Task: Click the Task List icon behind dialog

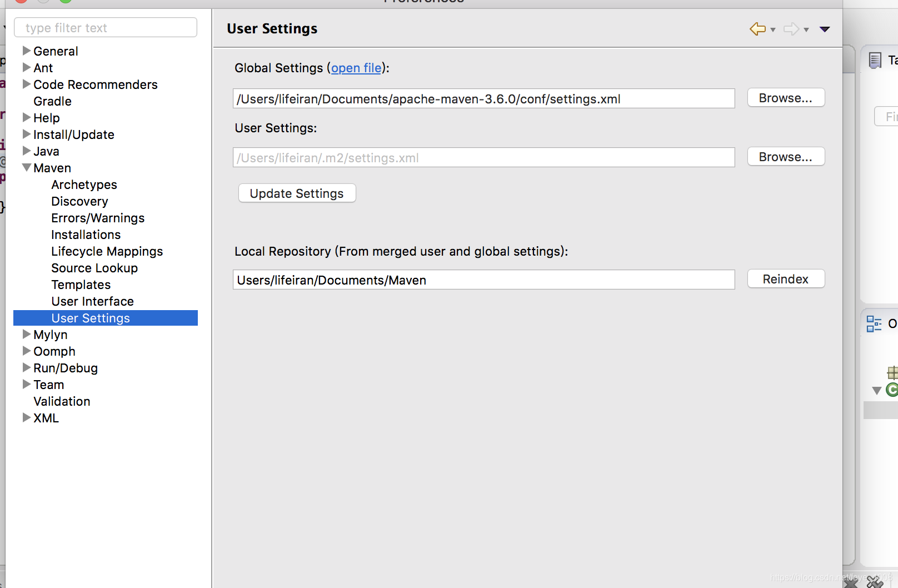Action: click(875, 60)
